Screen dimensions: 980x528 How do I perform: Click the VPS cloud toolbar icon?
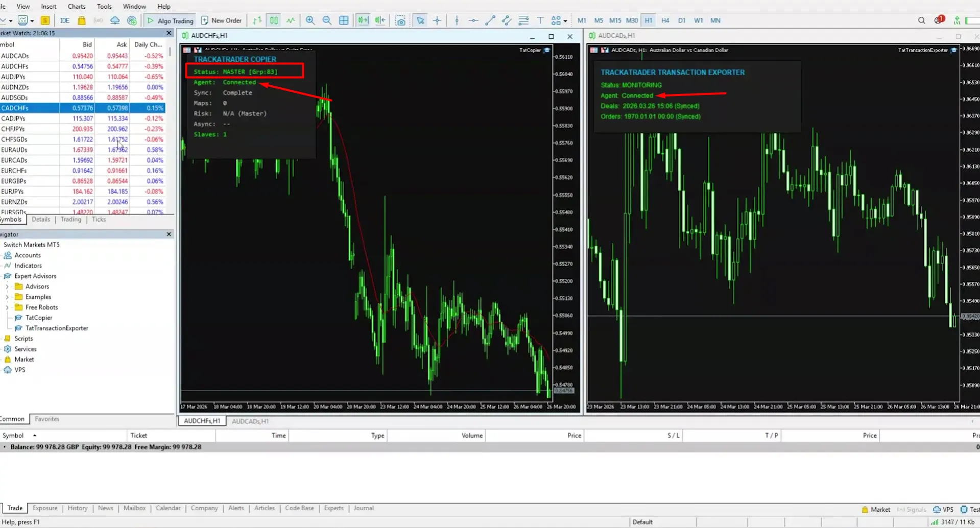click(115, 20)
